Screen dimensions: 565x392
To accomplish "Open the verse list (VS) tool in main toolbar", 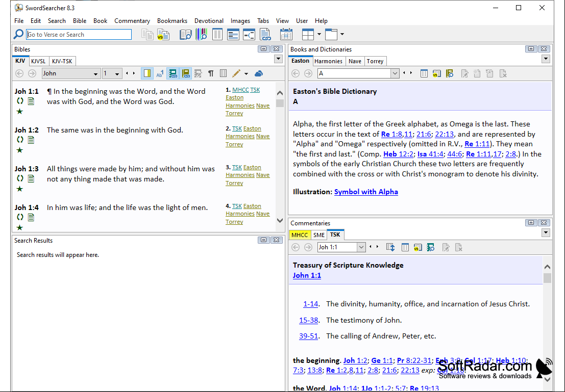I will tap(163, 35).
